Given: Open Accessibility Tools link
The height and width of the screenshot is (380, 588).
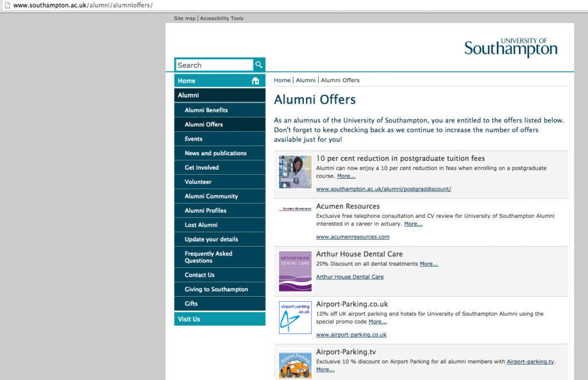Looking at the screenshot, I should click(x=222, y=18).
